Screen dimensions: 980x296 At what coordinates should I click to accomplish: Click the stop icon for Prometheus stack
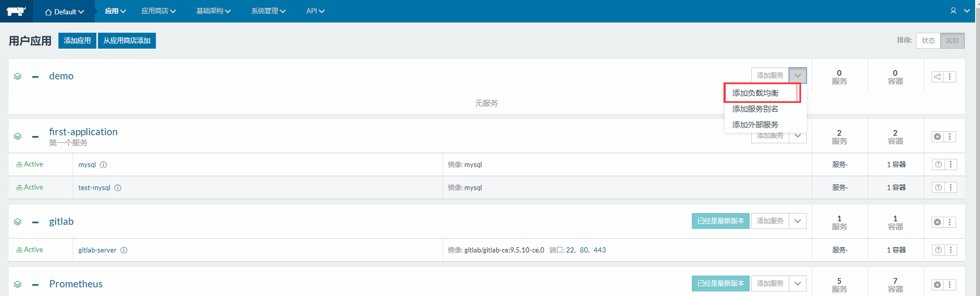[x=937, y=284]
